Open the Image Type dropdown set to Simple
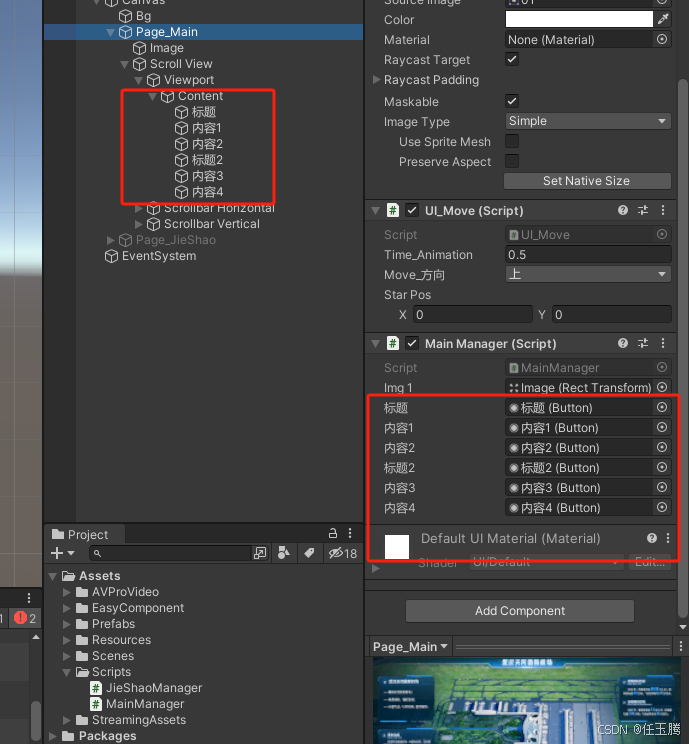The image size is (689, 744). click(x=588, y=121)
